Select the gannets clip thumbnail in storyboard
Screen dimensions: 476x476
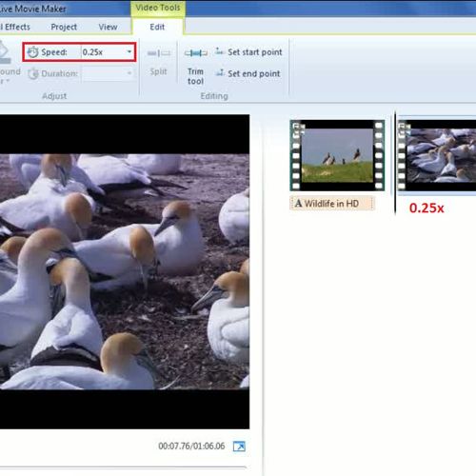pyautogui.click(x=437, y=155)
